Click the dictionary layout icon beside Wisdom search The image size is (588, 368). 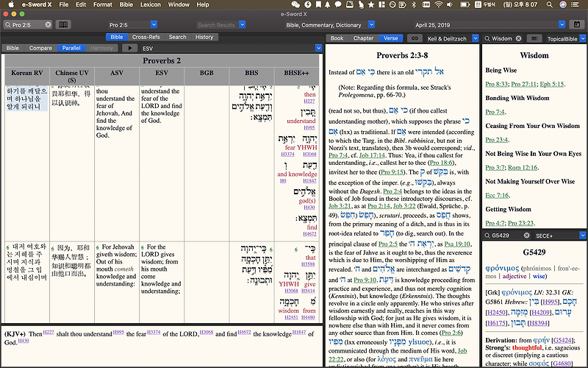tap(534, 38)
